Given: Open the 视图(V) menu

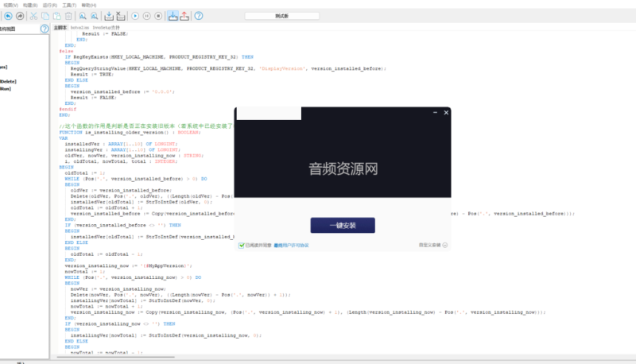Looking at the screenshot, I should (x=10, y=6).
